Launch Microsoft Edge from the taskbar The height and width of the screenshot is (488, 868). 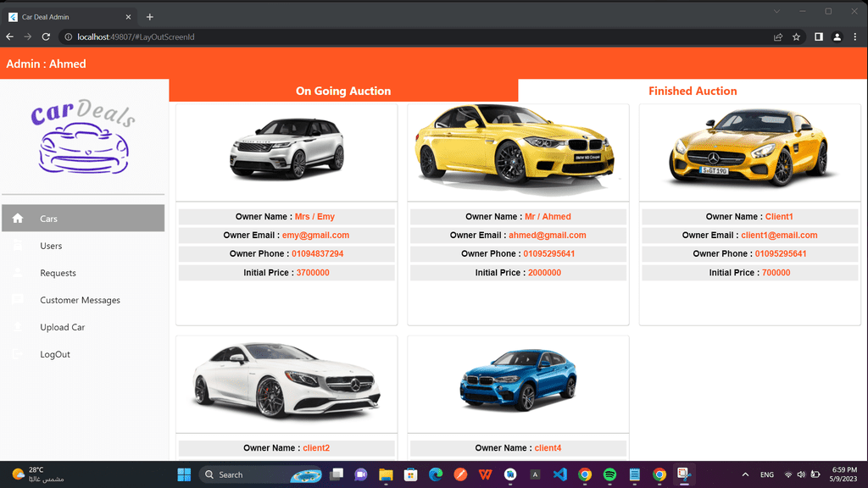(x=436, y=474)
